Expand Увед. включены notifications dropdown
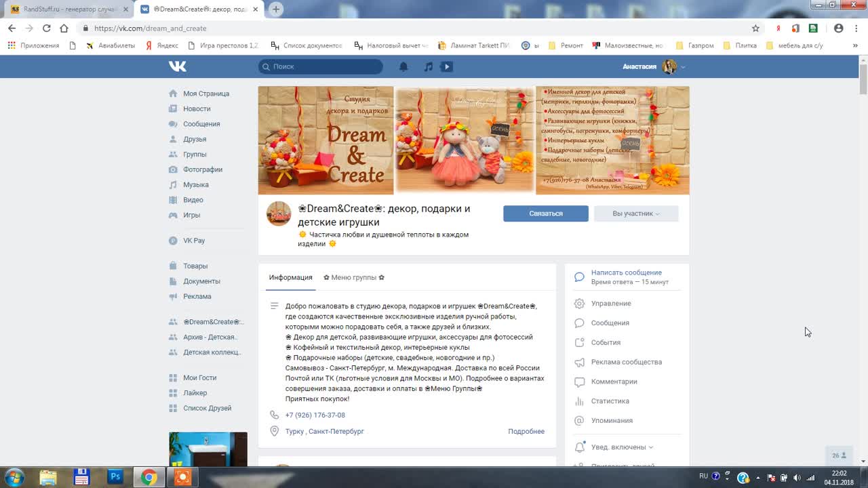 [x=622, y=447]
